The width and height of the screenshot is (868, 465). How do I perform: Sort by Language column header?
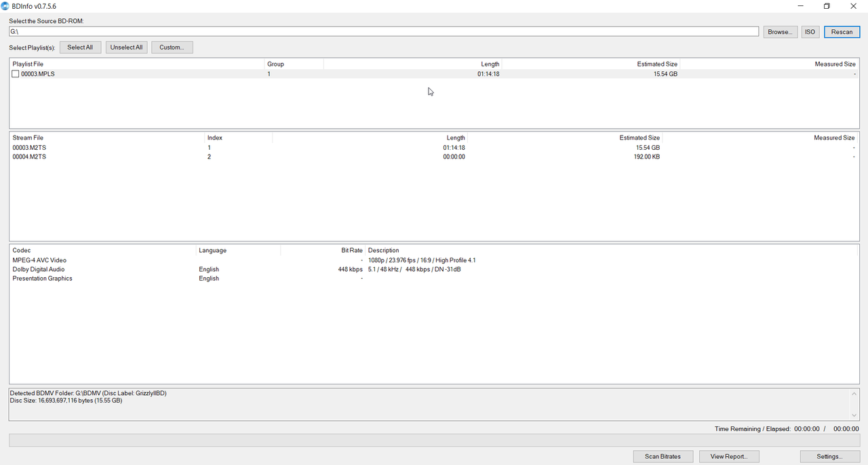tap(238, 250)
